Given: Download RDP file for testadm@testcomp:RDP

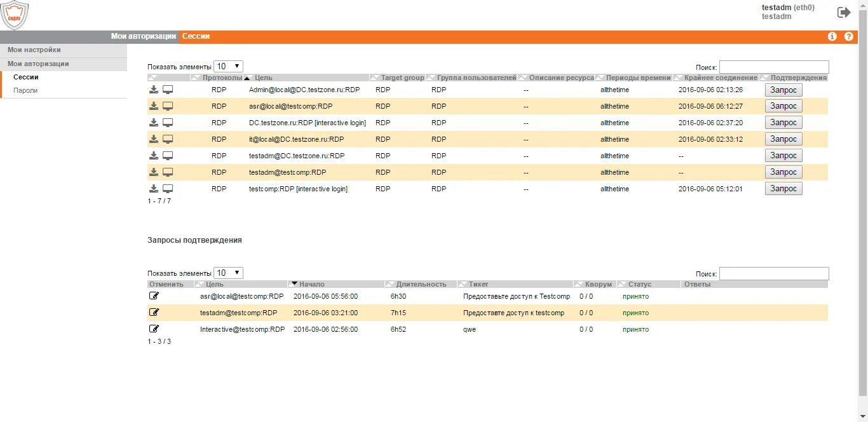Looking at the screenshot, I should [x=154, y=172].
